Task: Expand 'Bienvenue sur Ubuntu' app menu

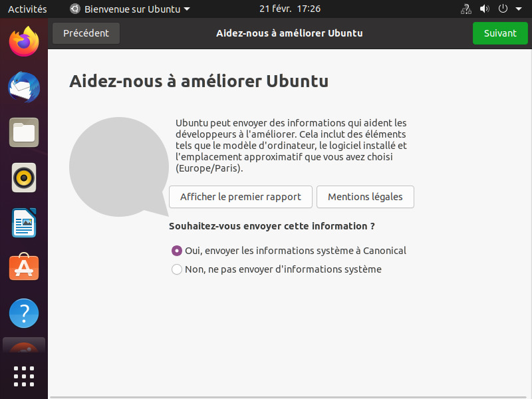Action: [x=130, y=9]
